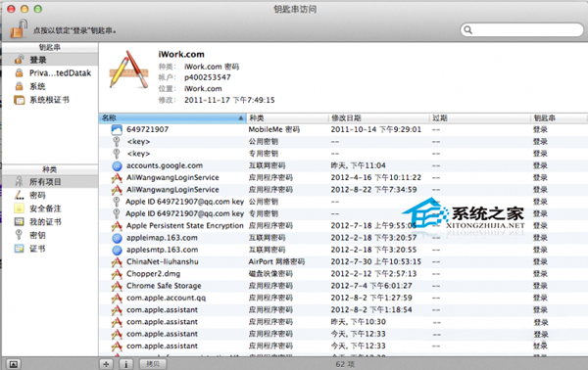Select the 系统根证书 keychain

[50, 100]
